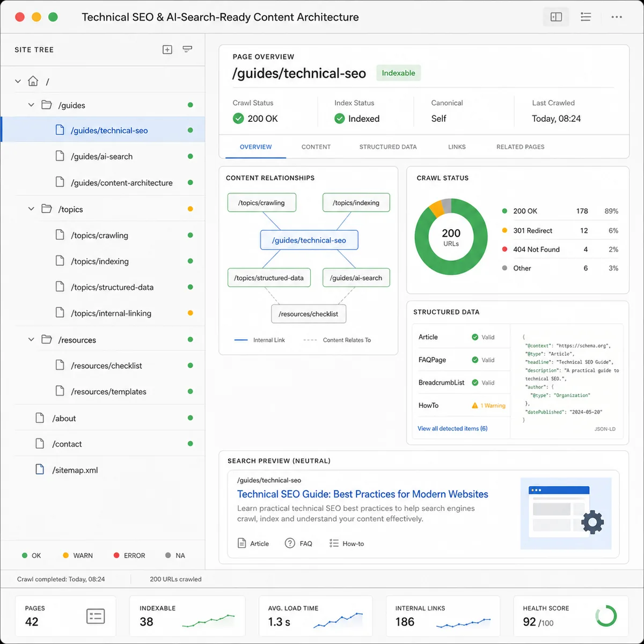The width and height of the screenshot is (644, 644).
Task: Click the Indexable status badge
Action: tap(399, 73)
